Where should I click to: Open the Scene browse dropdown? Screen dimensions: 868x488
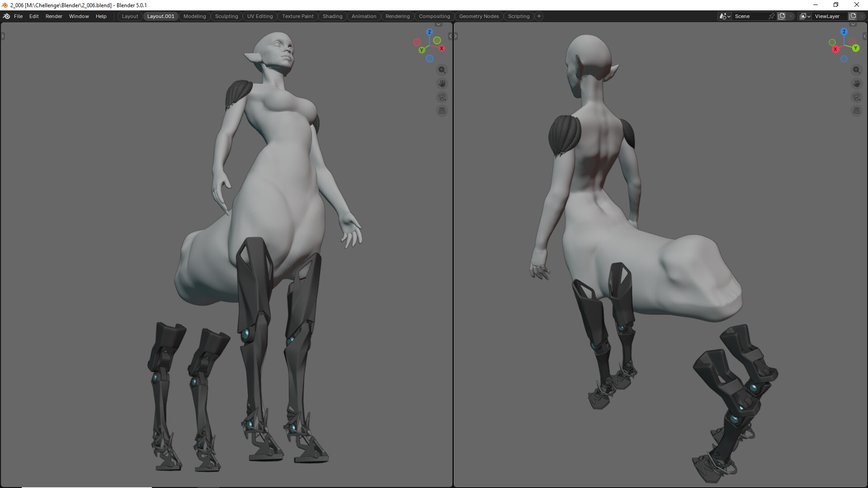point(725,16)
